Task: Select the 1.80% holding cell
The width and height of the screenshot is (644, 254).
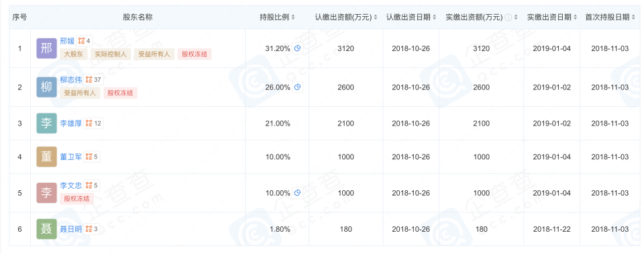Action: coord(277,229)
